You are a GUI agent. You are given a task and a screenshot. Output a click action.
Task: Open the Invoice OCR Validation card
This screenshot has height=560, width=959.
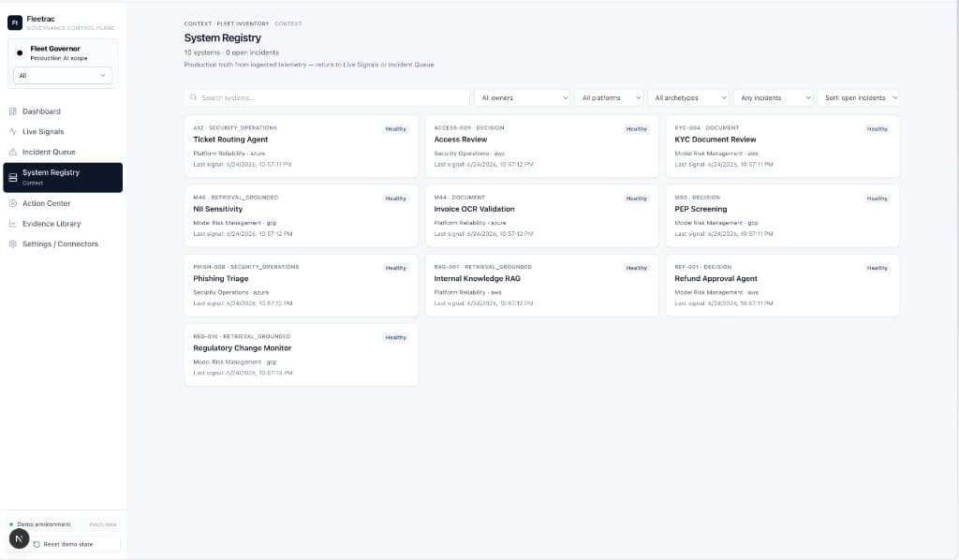coord(542,215)
